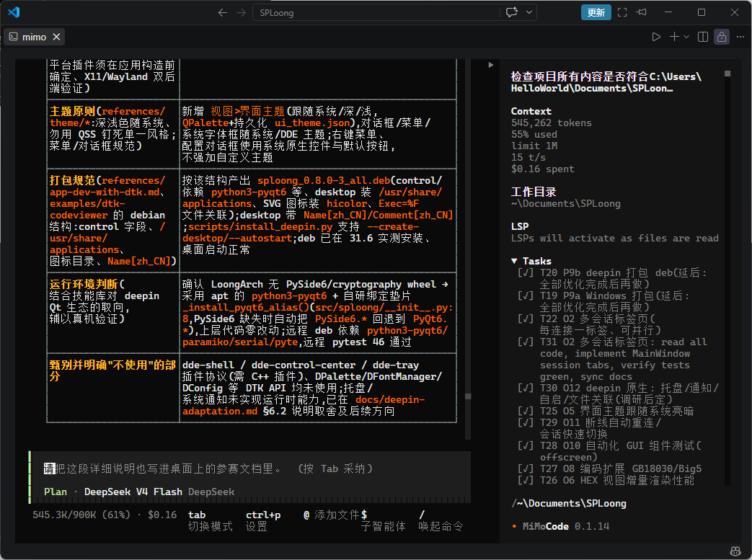
Task: Click the @ 添加文件 hint
Action: [332, 515]
